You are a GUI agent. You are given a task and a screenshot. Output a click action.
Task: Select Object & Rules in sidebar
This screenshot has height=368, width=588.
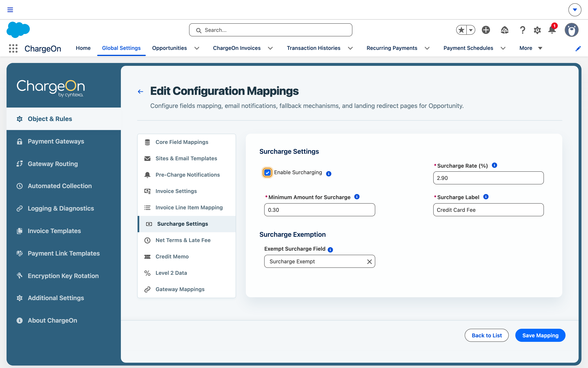click(x=64, y=119)
